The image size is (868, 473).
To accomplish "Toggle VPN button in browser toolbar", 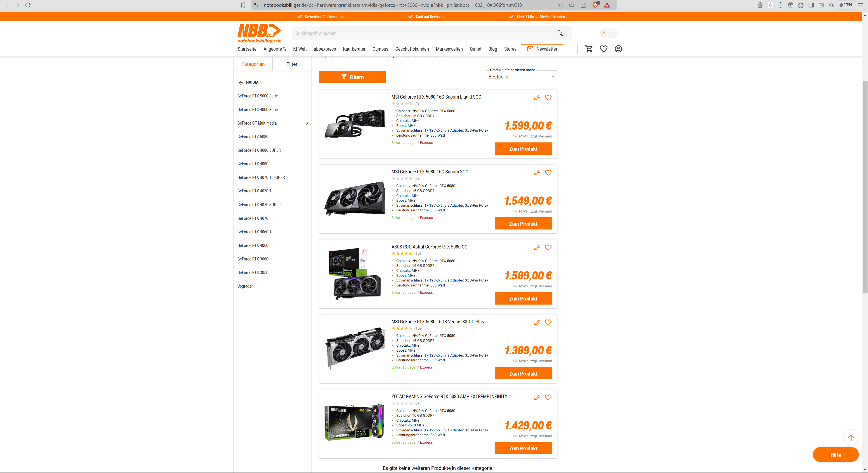I will (846, 5).
